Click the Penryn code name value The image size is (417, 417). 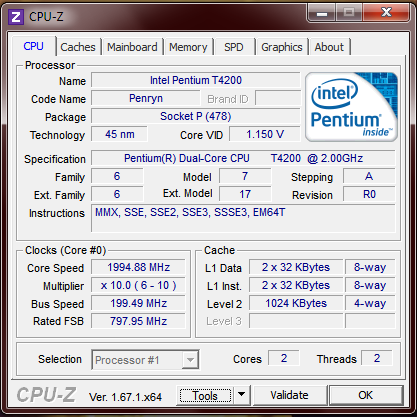pyautogui.click(x=146, y=98)
